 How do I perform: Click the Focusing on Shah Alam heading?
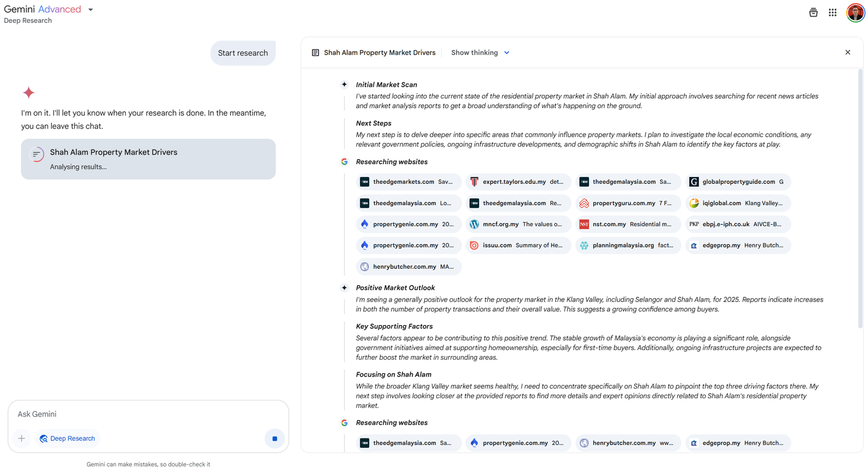[393, 374]
